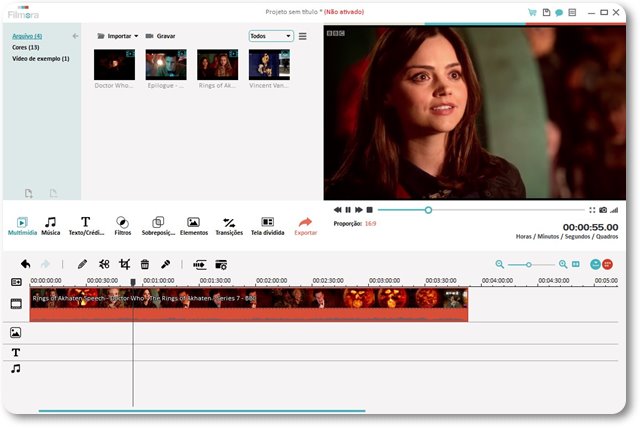
Task: Click the title bar list menu icon
Action: (x=572, y=12)
